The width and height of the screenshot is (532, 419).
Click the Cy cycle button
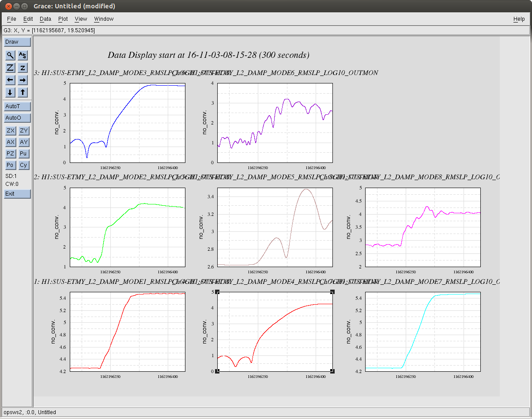tap(24, 165)
